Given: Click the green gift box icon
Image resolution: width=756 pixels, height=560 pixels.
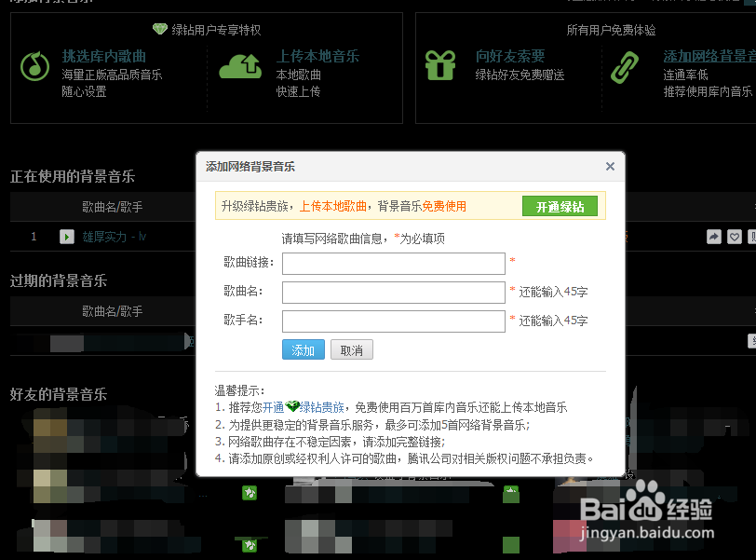Looking at the screenshot, I should tap(440, 65).
